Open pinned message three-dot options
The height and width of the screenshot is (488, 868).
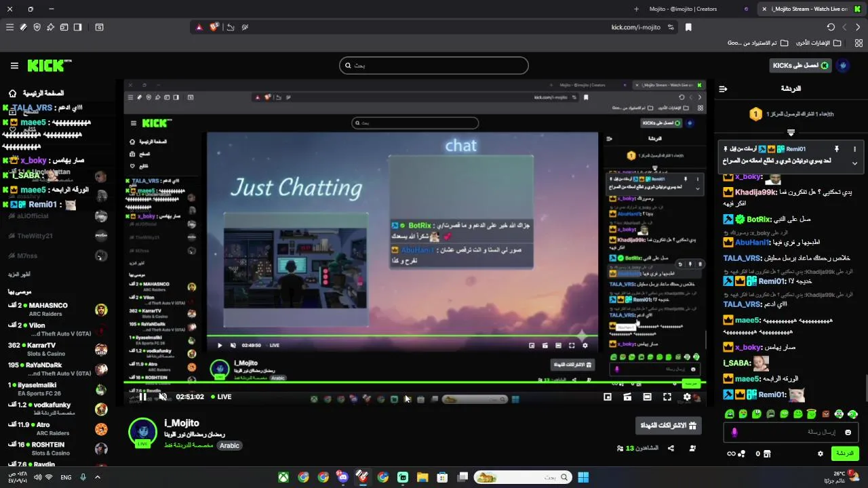(x=854, y=149)
